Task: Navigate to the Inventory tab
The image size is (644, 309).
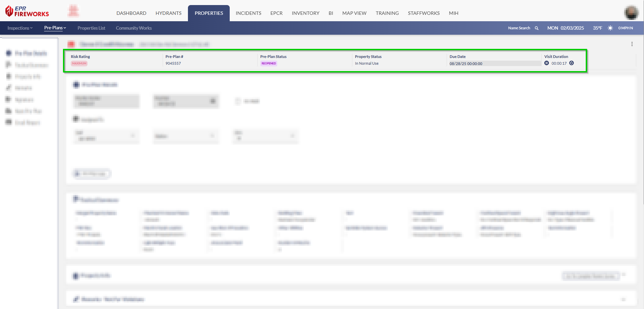Action: (x=305, y=13)
